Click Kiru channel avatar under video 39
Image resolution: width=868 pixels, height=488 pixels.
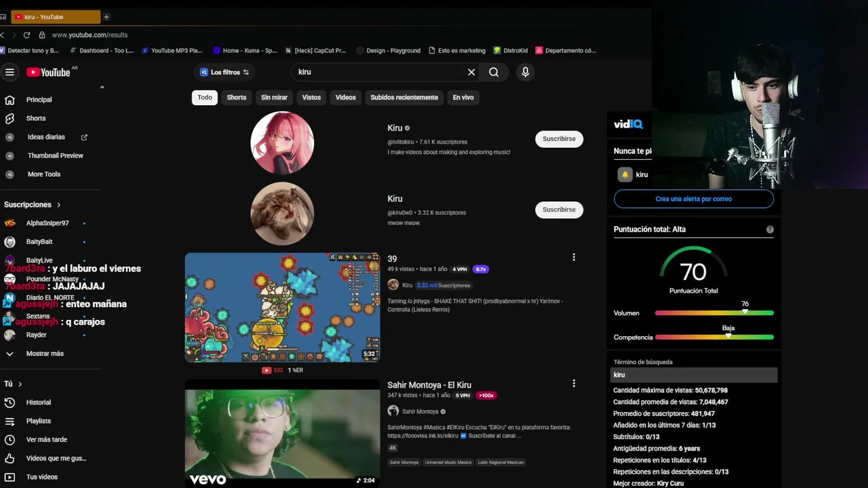(393, 285)
